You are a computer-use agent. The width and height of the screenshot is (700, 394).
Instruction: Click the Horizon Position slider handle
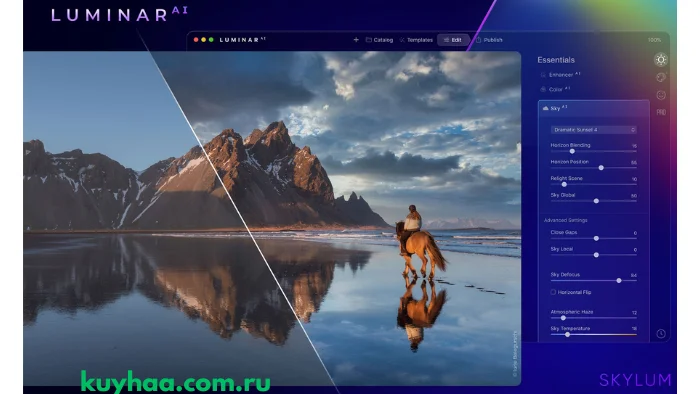click(x=601, y=168)
